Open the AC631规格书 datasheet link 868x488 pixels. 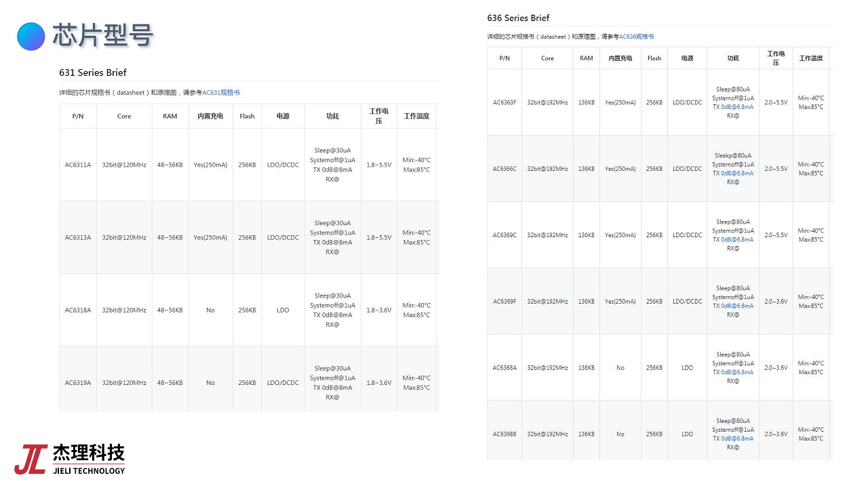coord(220,93)
